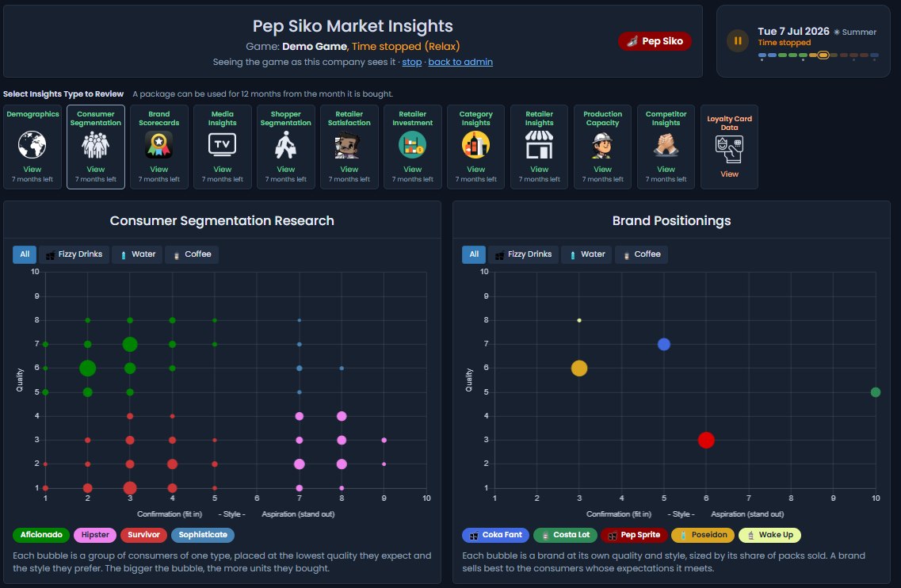Toggle the Hipster legend series
901x588 pixels.
(x=95, y=535)
